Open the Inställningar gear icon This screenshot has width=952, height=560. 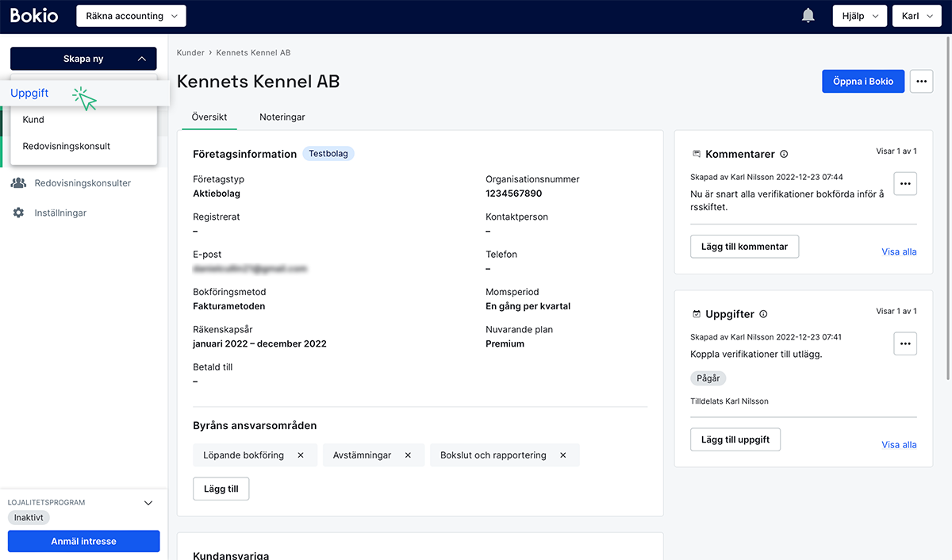tap(18, 213)
